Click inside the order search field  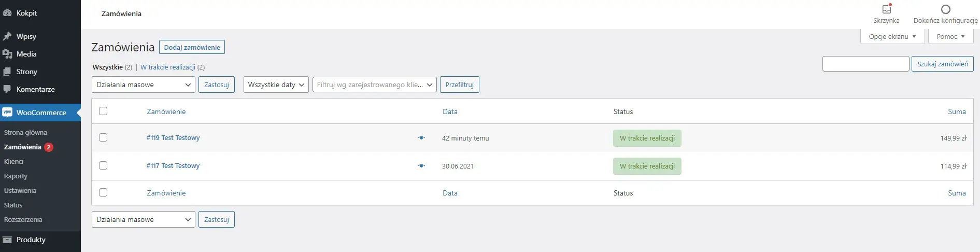click(865, 64)
